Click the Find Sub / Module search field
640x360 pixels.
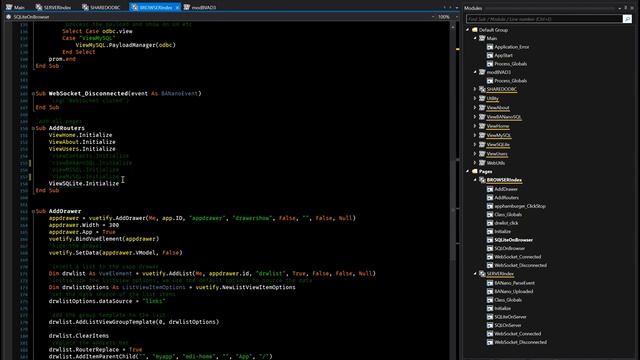point(544,19)
